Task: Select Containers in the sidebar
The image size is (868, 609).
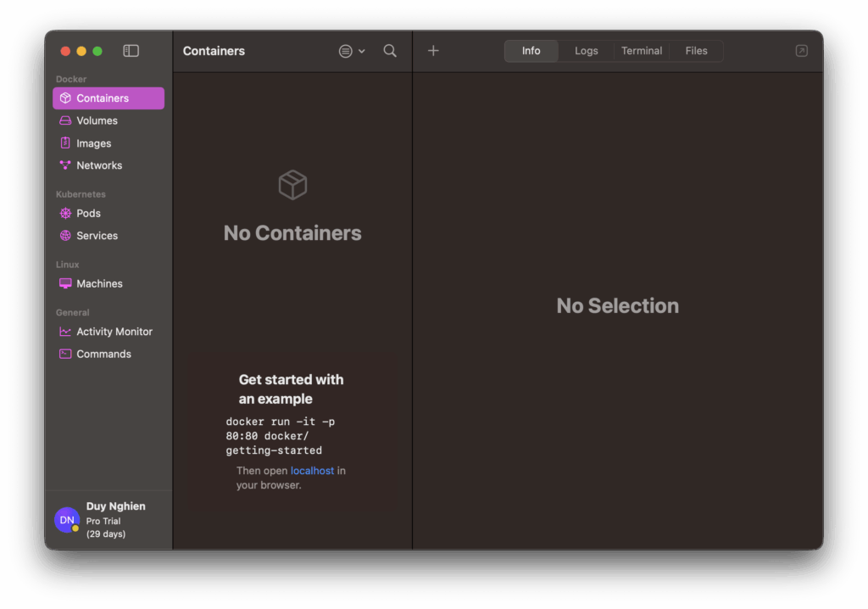Action: [x=108, y=98]
